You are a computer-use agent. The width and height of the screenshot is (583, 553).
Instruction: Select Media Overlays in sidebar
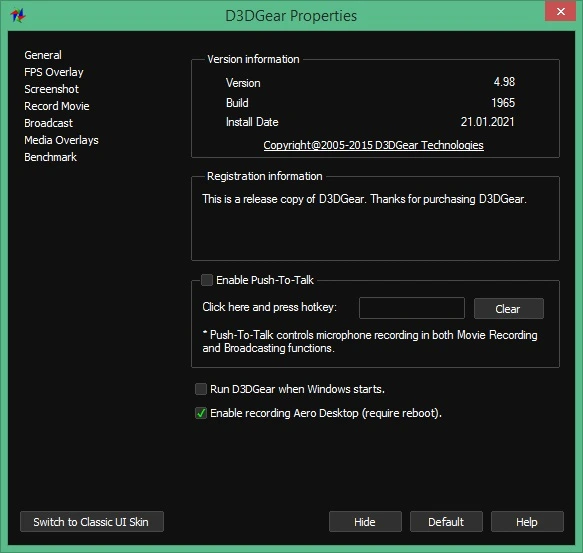61,140
